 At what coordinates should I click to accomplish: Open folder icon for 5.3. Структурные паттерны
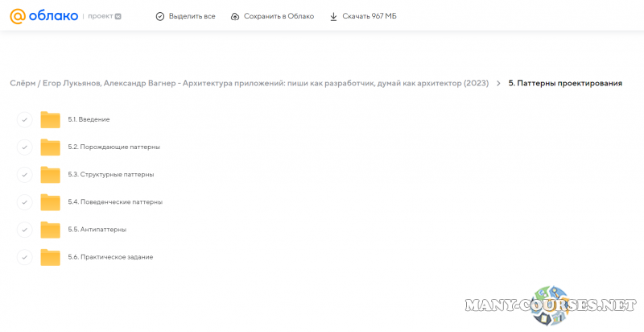coord(51,175)
